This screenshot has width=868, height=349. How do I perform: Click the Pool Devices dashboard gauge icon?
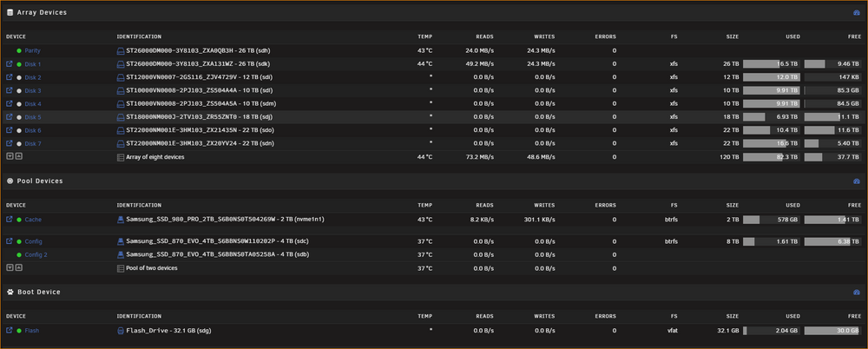pos(857,181)
